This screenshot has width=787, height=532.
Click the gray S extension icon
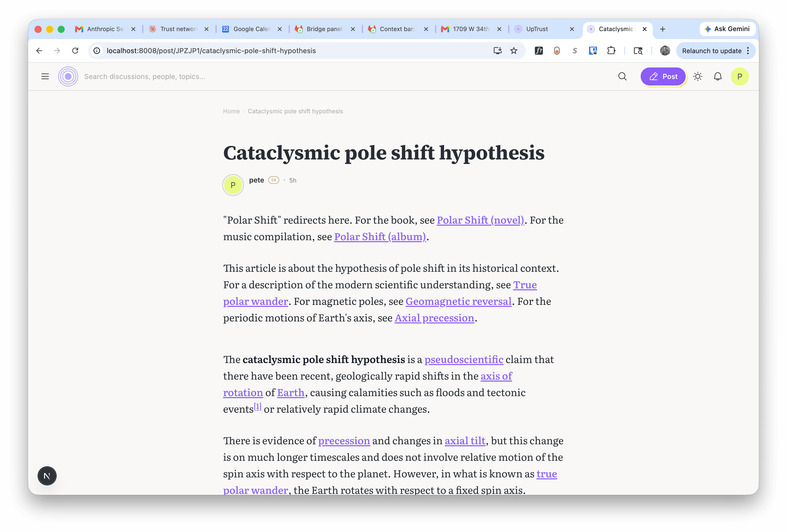click(x=575, y=51)
